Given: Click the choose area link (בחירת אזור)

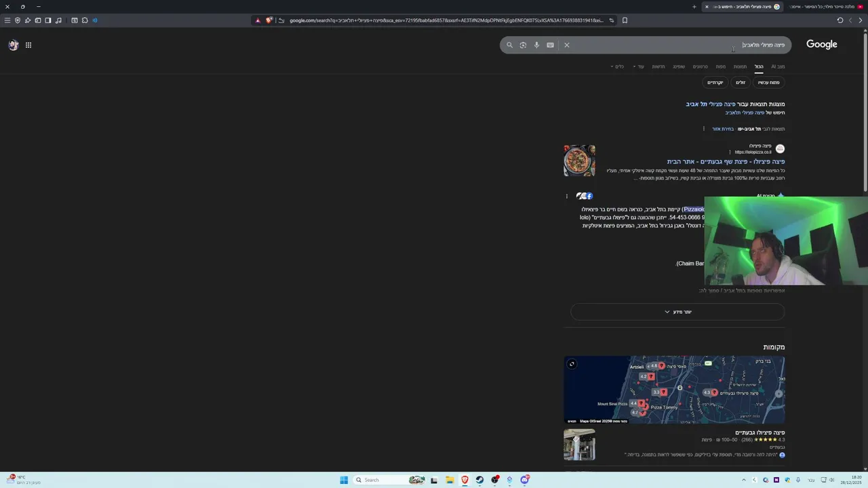Looking at the screenshot, I should [723, 129].
